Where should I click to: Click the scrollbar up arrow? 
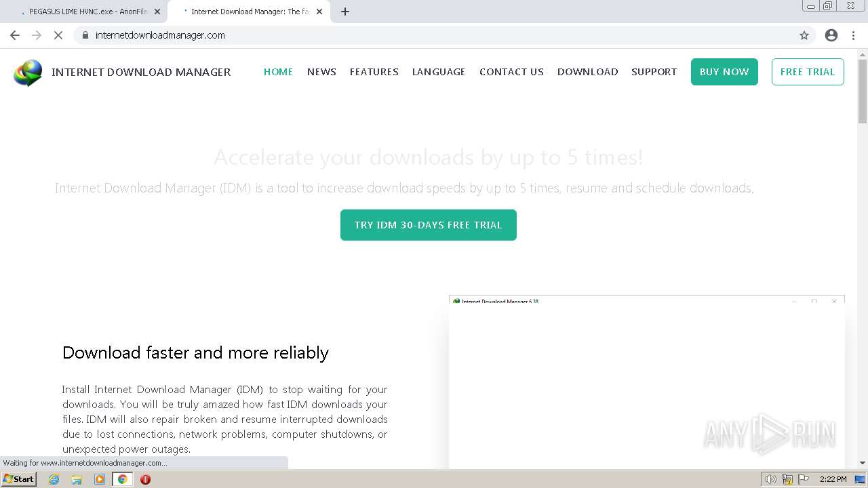[x=863, y=54]
